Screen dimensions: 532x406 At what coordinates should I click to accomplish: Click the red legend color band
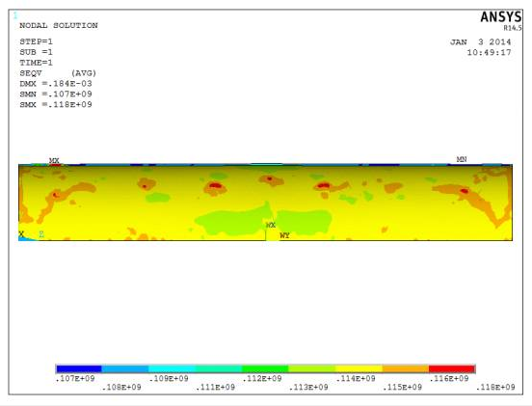(452, 369)
